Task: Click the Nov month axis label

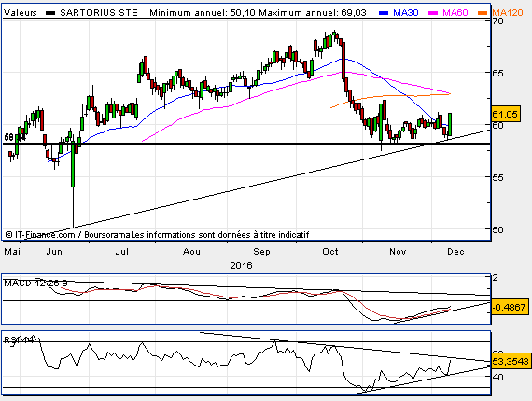Action: pos(398,252)
